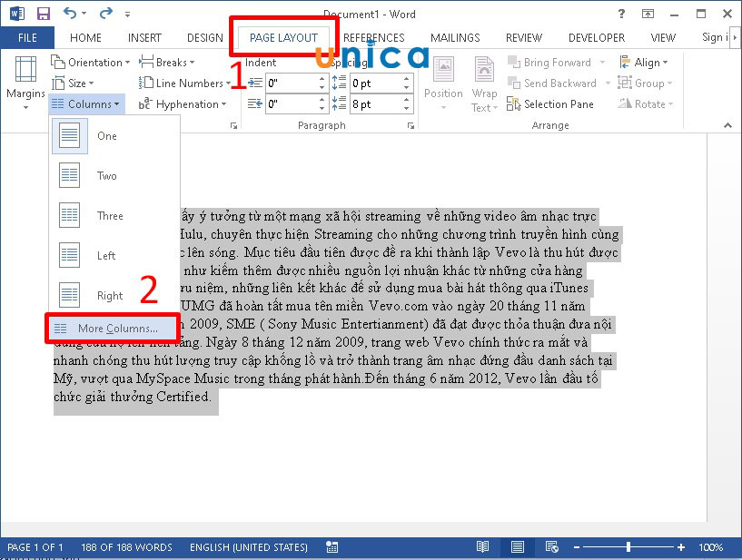Image resolution: width=742 pixels, height=560 pixels.
Task: Click Bring Forward button
Action: pos(549,63)
